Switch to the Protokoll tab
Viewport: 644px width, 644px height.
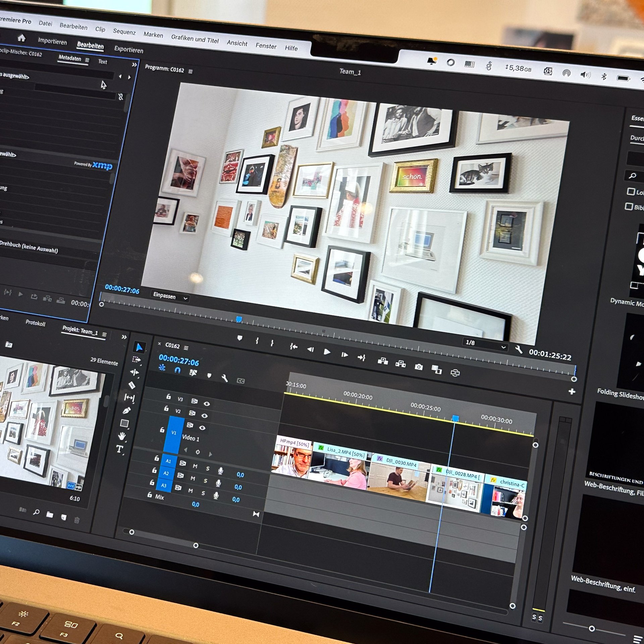pyautogui.click(x=36, y=323)
